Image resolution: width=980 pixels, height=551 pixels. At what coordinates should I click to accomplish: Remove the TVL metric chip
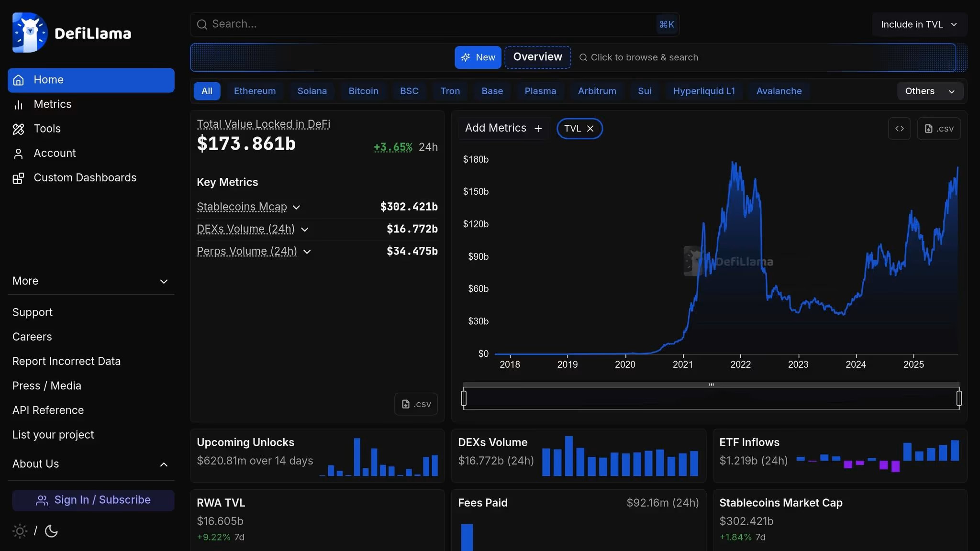590,129
